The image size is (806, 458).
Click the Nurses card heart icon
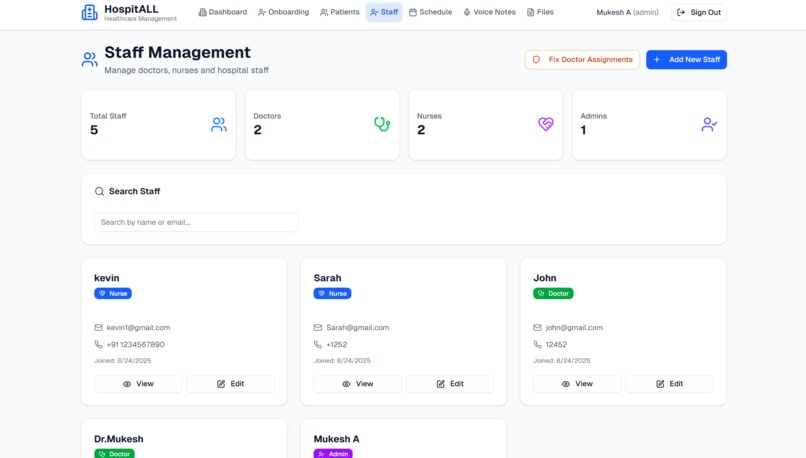545,124
